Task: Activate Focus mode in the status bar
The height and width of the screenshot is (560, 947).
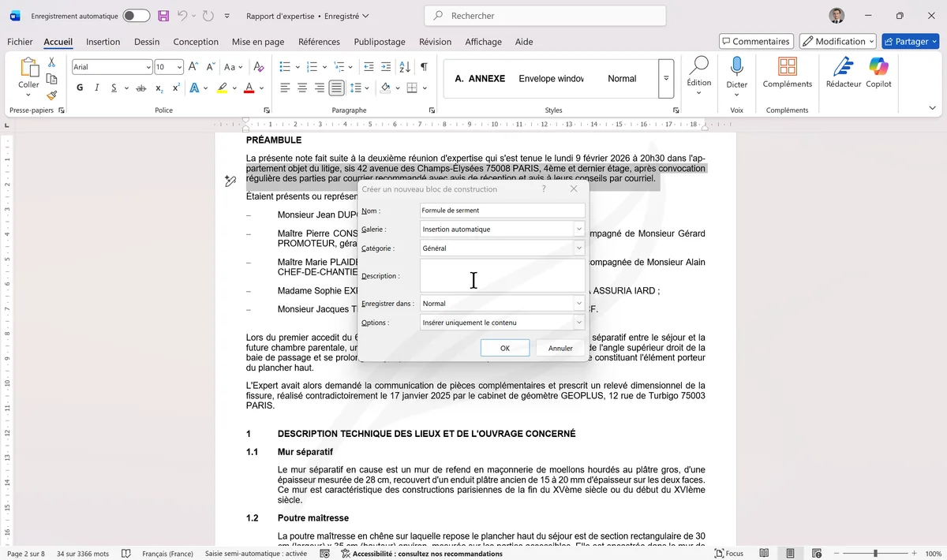Action: (728, 553)
